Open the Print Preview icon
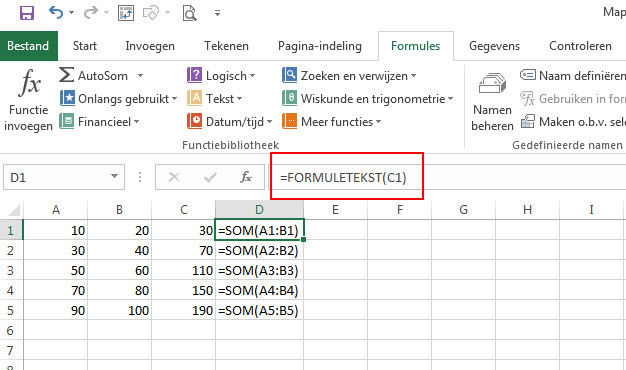Image resolution: width=626 pixels, height=370 pixels. click(189, 13)
